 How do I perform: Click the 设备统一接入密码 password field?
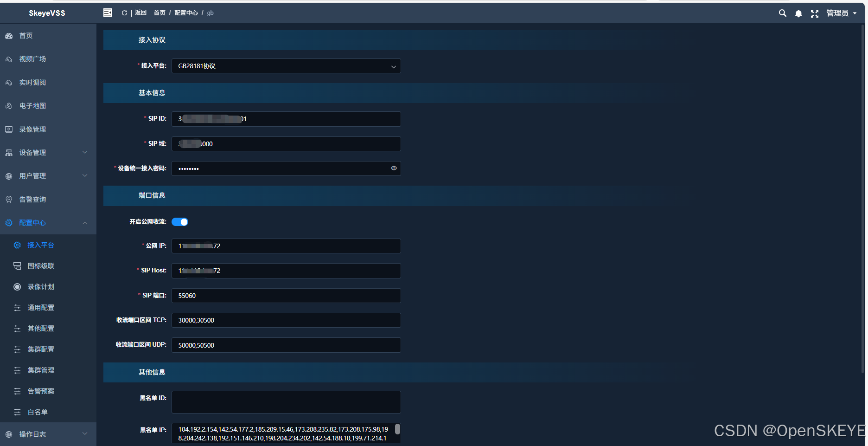click(286, 168)
